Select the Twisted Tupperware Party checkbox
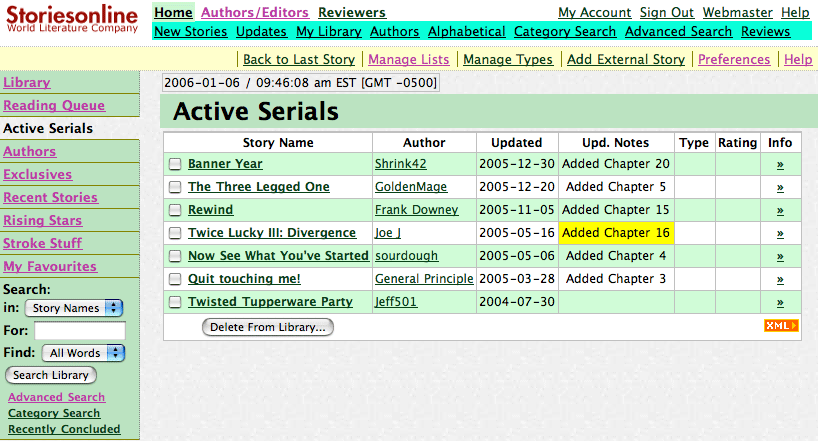The width and height of the screenshot is (818, 441). click(175, 302)
